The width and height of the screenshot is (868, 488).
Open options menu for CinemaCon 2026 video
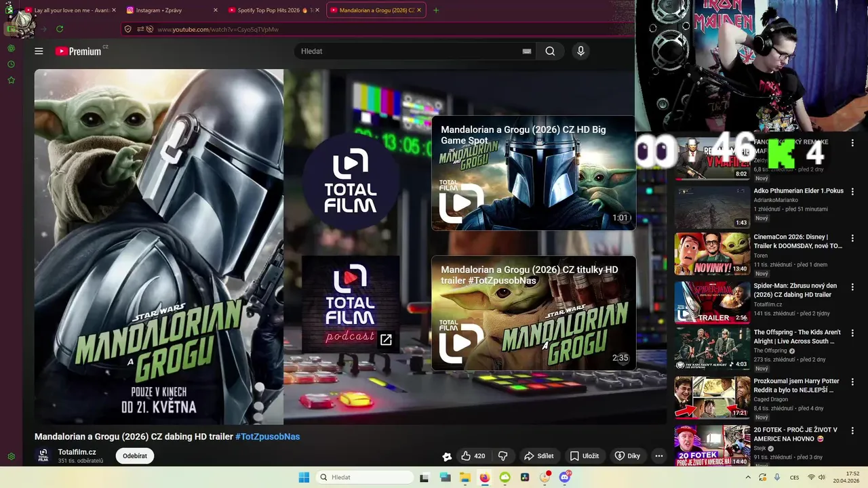(852, 239)
